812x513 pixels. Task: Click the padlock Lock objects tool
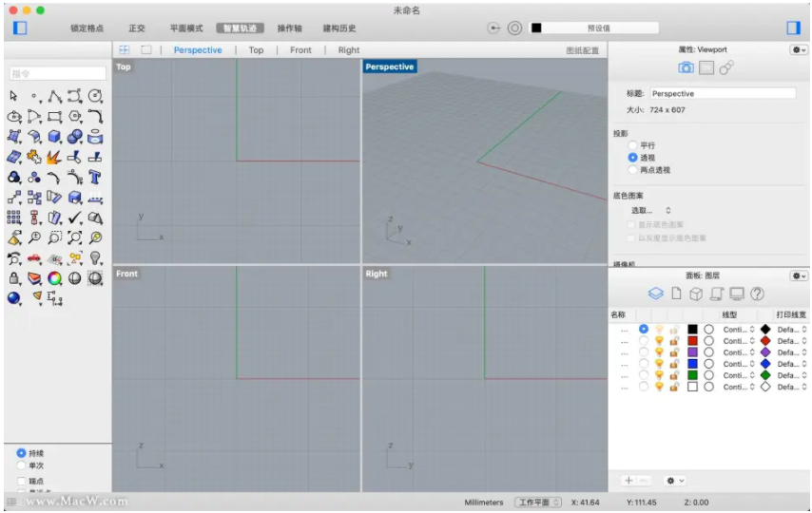pyautogui.click(x=14, y=278)
